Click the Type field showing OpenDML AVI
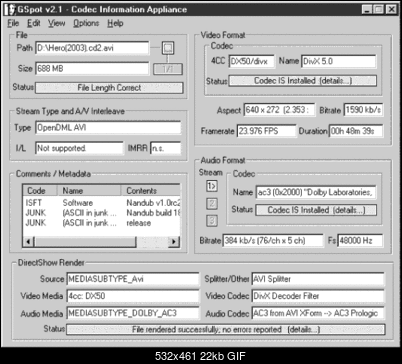This screenshot has height=364, width=402. point(108,128)
